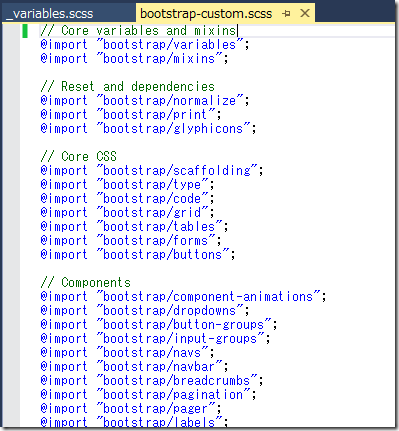
Task: Click the line importing "bootstrap/navs"
Action: (x=127, y=353)
